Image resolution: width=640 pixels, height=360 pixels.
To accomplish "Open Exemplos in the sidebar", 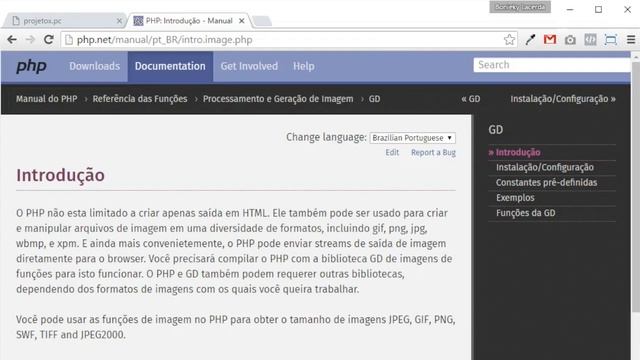I will tap(515, 198).
